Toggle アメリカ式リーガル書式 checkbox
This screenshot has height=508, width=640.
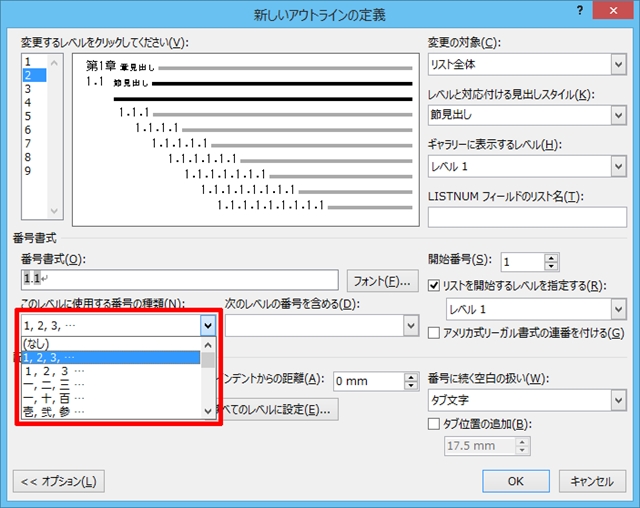(x=434, y=333)
